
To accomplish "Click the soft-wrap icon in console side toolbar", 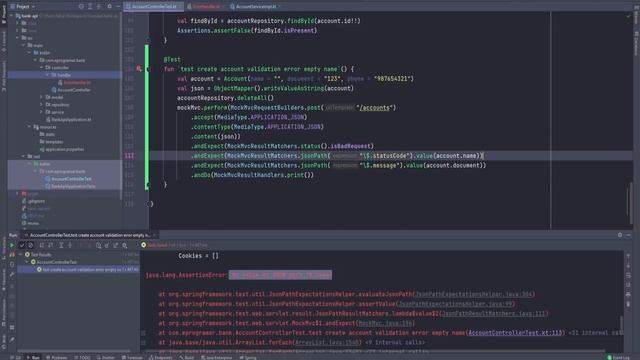I will click(x=628, y=276).
